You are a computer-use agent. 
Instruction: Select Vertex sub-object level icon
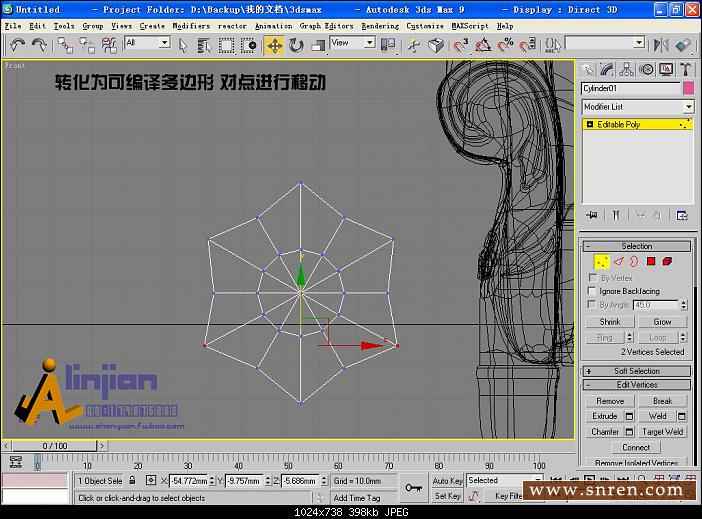pos(602,261)
